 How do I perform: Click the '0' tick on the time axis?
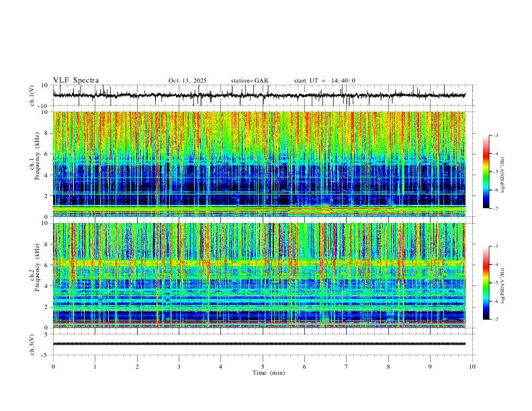(x=53, y=367)
